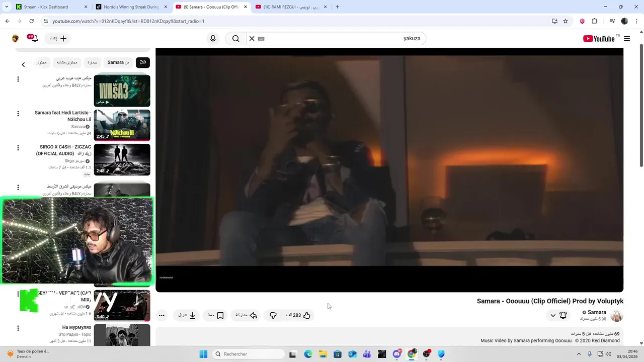This screenshot has width=644, height=362.
Task: Open Windows Start menu
Action: (x=203, y=354)
